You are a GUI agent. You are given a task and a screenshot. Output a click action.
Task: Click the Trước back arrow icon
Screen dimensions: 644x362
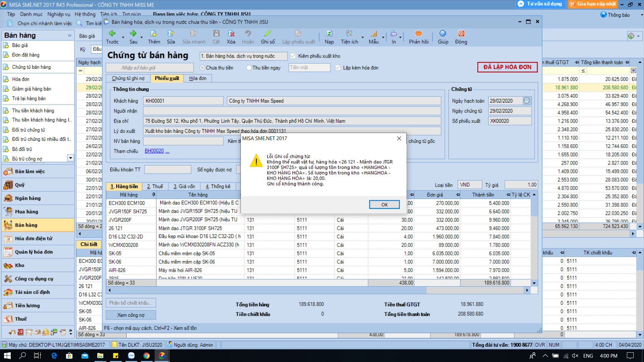click(112, 34)
